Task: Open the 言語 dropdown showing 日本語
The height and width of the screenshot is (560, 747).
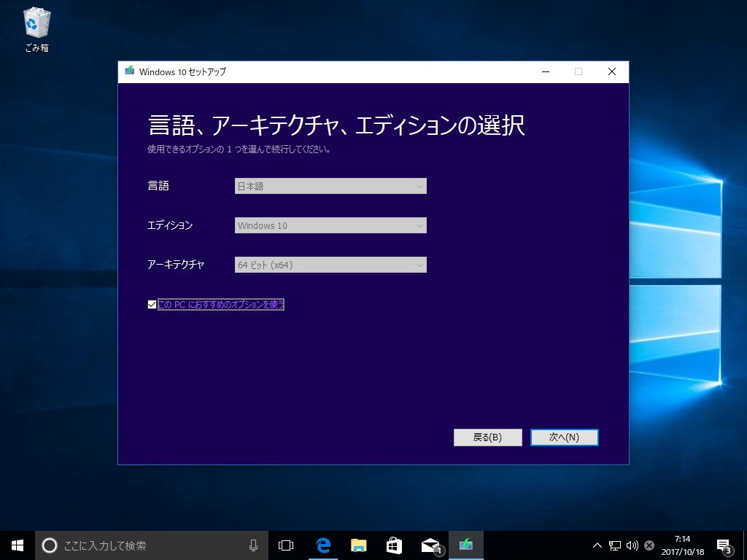Action: 330,186
